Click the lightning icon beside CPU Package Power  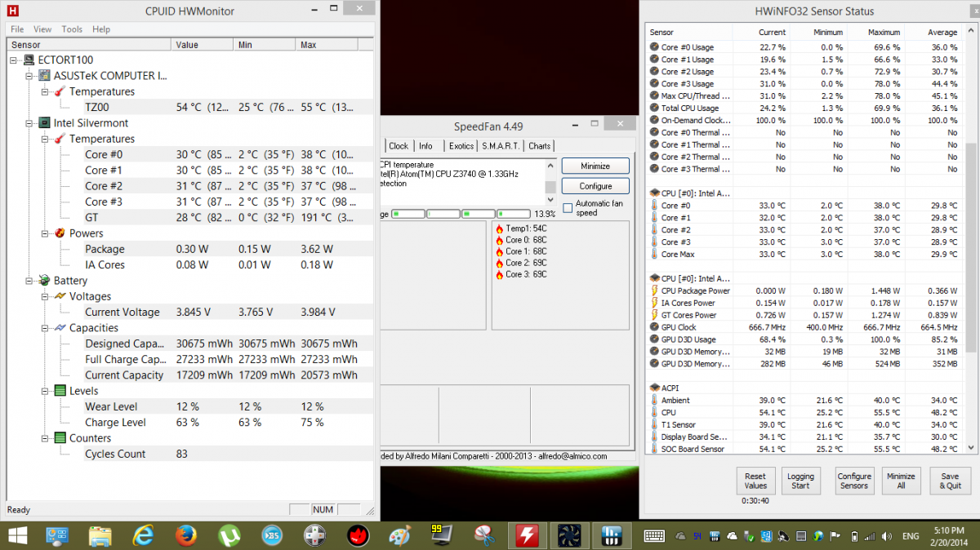(654, 291)
